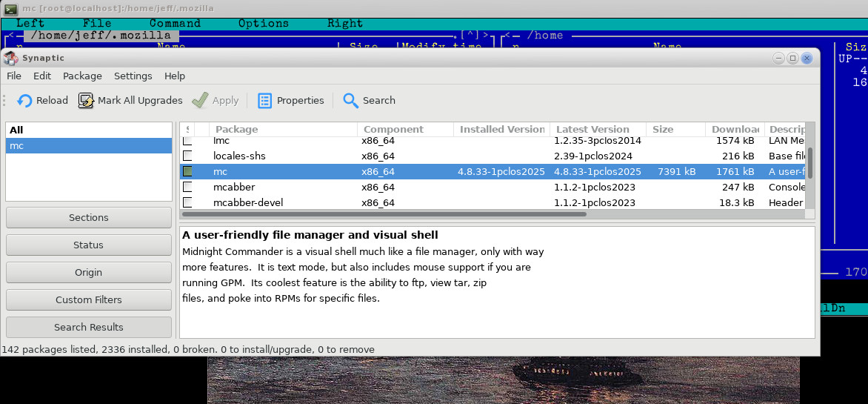Click the Search magnifier icon
The image size is (868, 404).
point(350,100)
